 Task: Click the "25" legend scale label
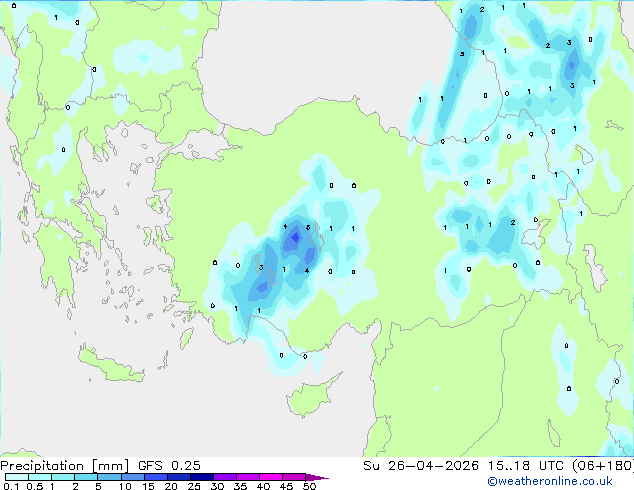194,486
